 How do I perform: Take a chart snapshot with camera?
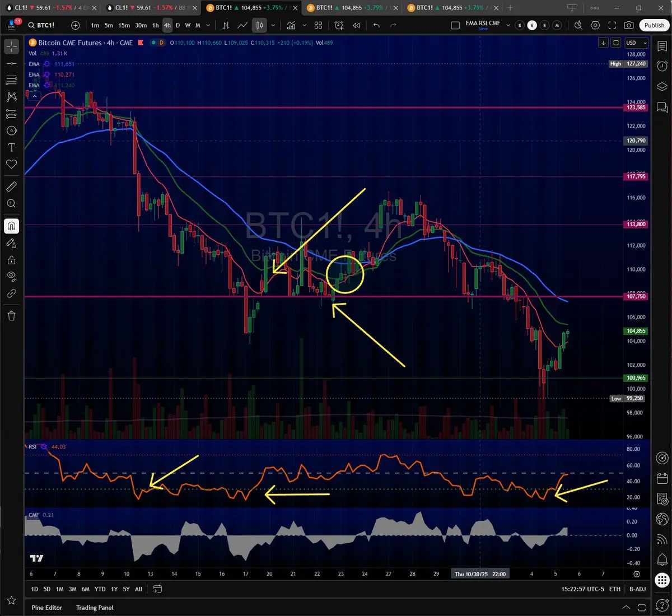629,25
